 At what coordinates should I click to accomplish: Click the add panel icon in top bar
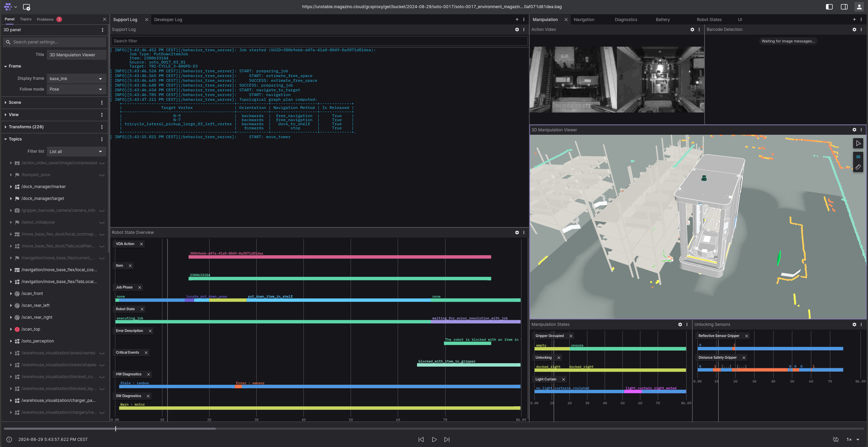(x=26, y=7)
